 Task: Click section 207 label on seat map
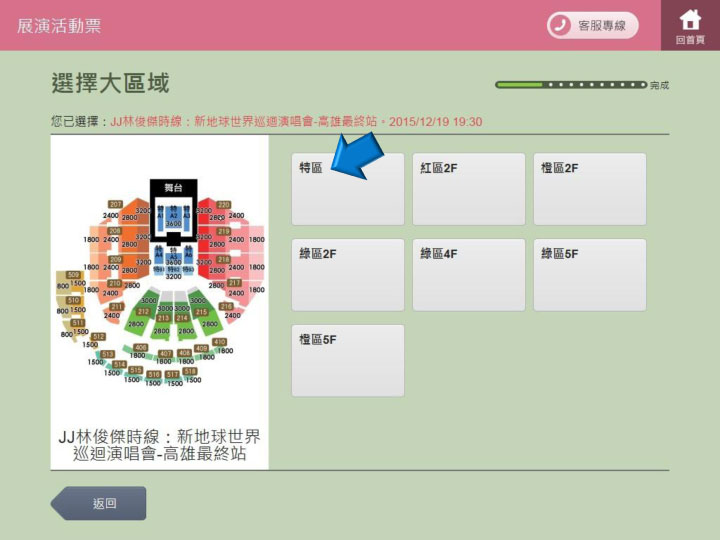[x=115, y=204]
